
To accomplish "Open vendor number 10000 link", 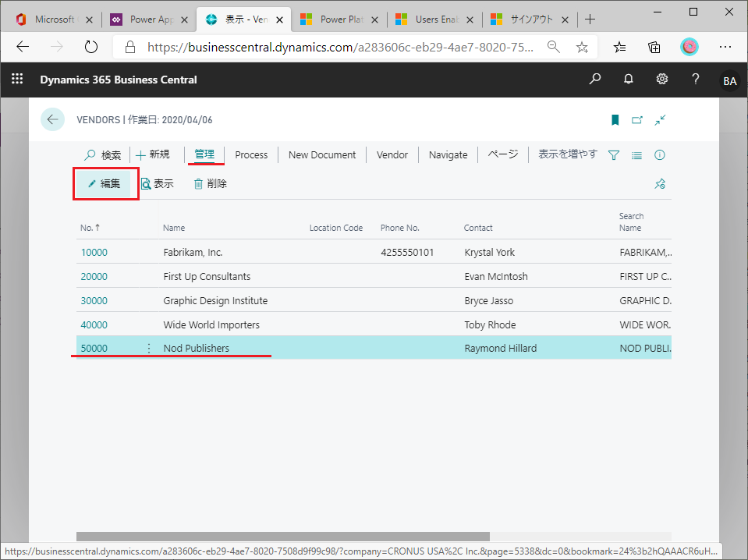I will coord(94,253).
